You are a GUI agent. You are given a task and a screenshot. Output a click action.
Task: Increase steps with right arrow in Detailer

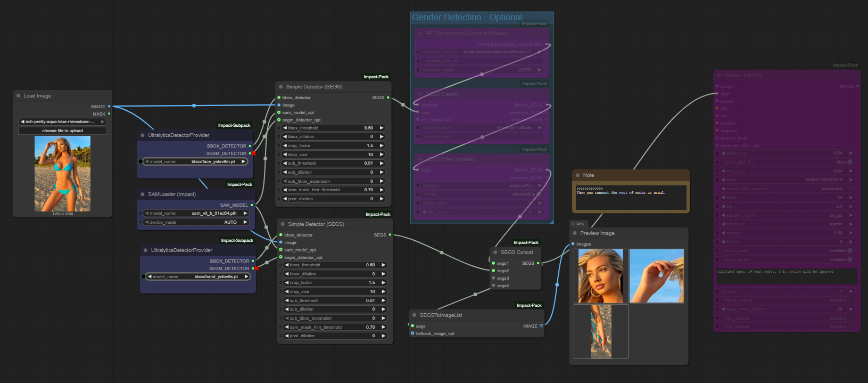point(851,198)
